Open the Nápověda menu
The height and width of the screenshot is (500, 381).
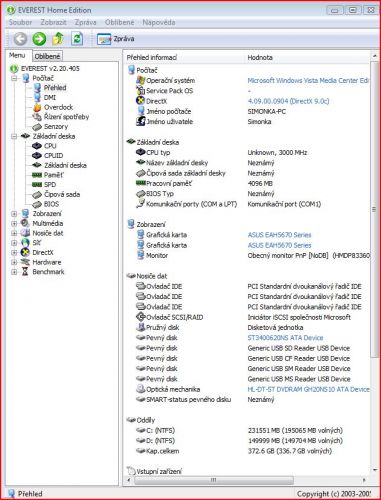(x=159, y=22)
